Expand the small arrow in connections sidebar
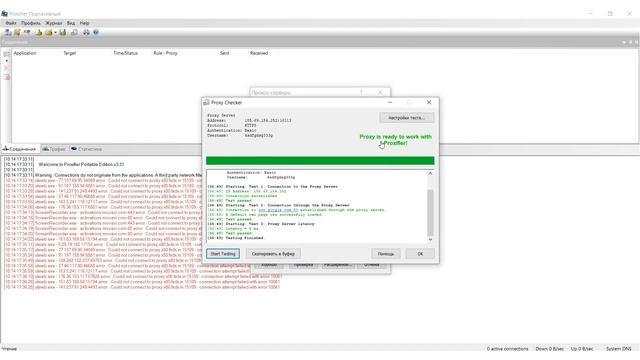The width and height of the screenshot is (640, 360). [x=7, y=61]
